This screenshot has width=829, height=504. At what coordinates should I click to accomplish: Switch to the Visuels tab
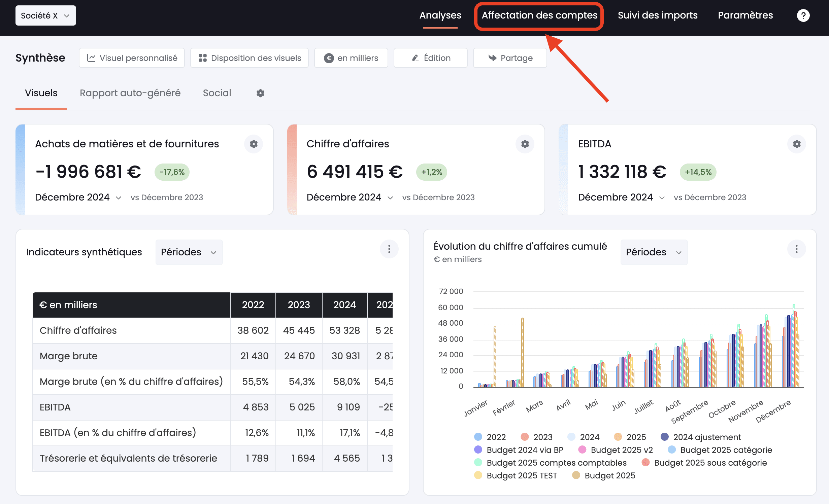click(41, 93)
